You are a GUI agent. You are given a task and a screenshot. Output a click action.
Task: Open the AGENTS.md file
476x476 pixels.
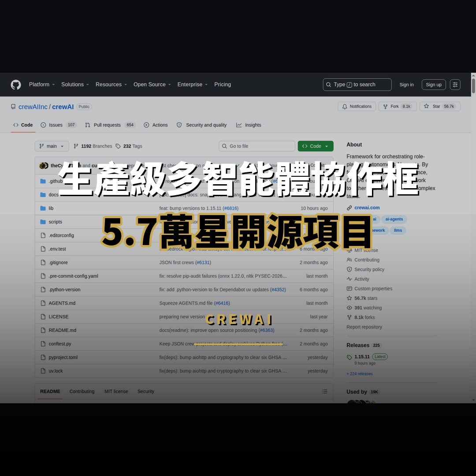[x=62, y=303]
